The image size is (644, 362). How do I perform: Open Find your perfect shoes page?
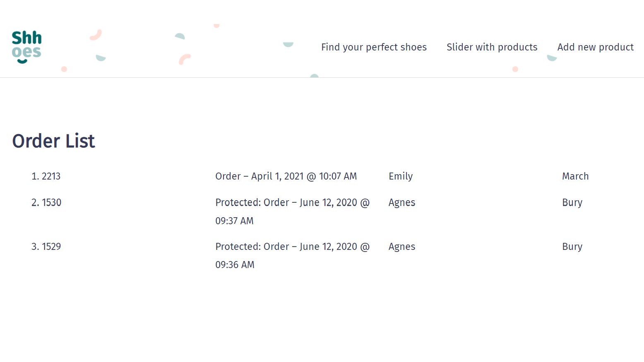(374, 47)
